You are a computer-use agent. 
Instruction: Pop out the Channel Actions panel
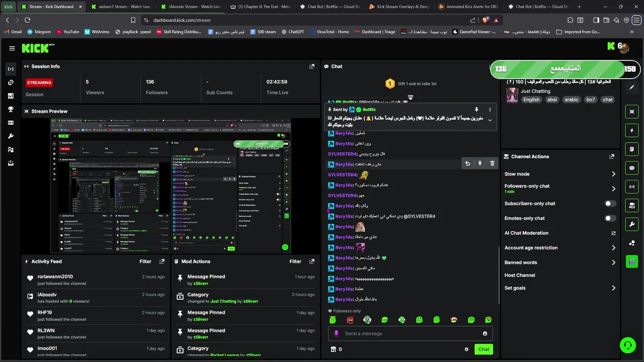pos(612,156)
